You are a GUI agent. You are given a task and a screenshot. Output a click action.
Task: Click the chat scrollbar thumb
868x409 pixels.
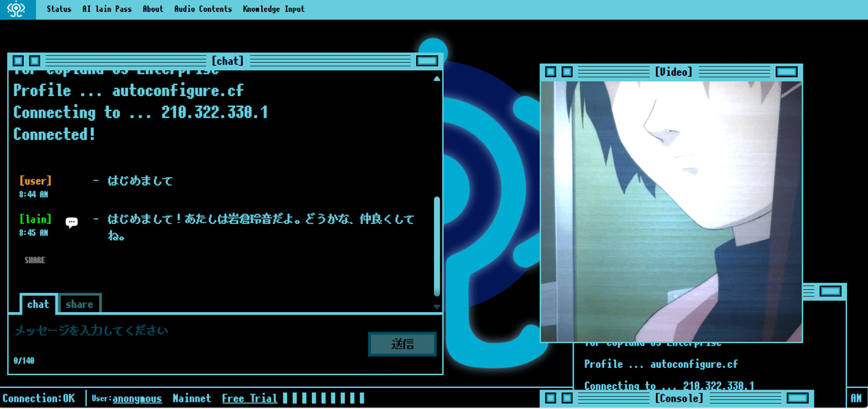tap(436, 246)
